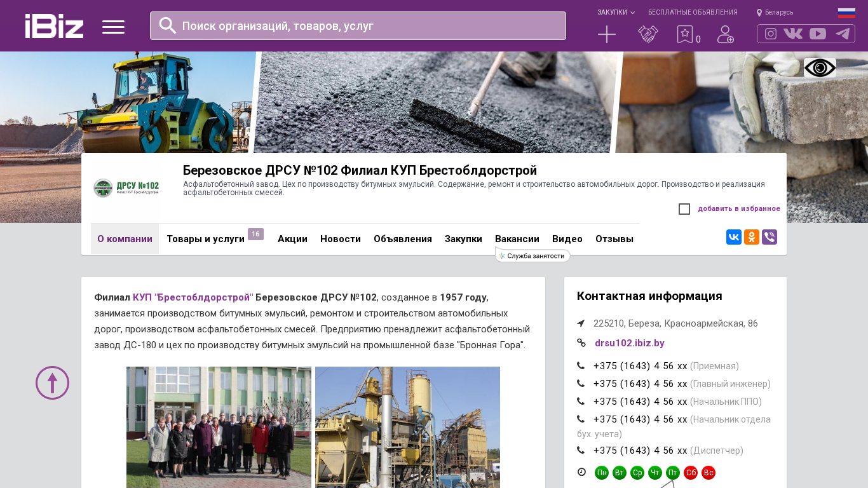
Task: Open the handshake partnership icon
Action: pyautogui.click(x=648, y=34)
